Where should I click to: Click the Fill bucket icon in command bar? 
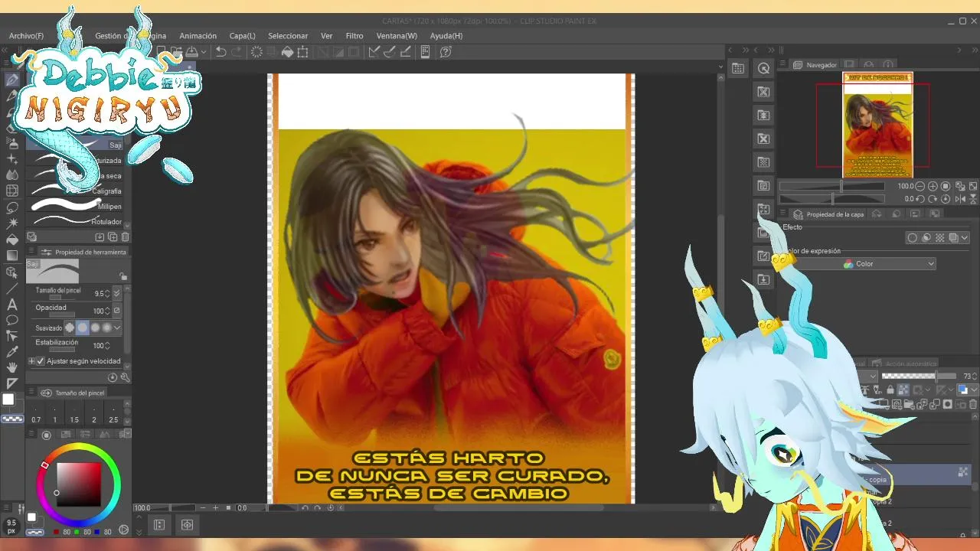[287, 52]
